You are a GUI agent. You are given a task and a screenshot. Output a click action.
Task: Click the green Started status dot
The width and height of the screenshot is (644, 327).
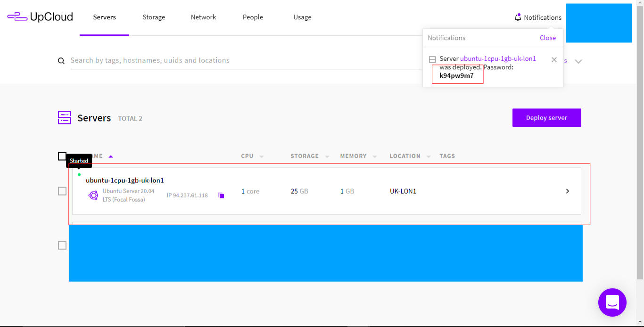79,174
